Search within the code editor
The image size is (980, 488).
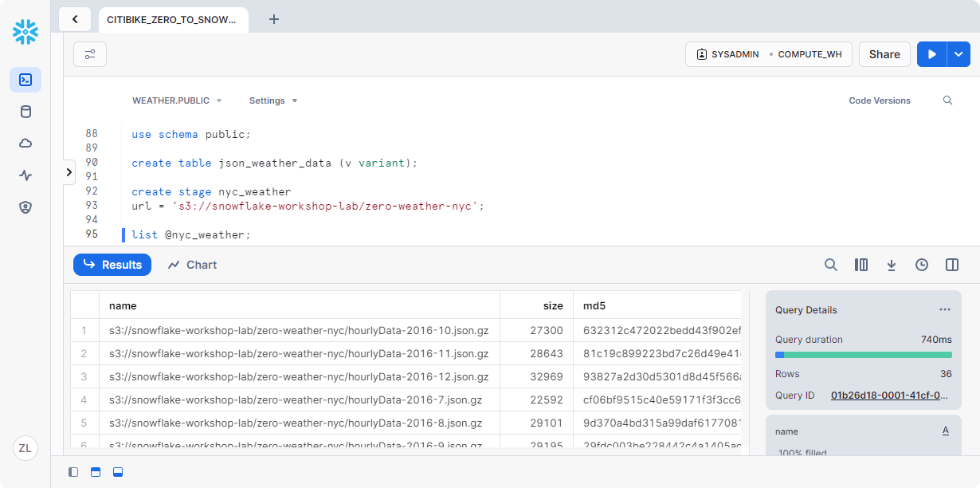point(947,100)
